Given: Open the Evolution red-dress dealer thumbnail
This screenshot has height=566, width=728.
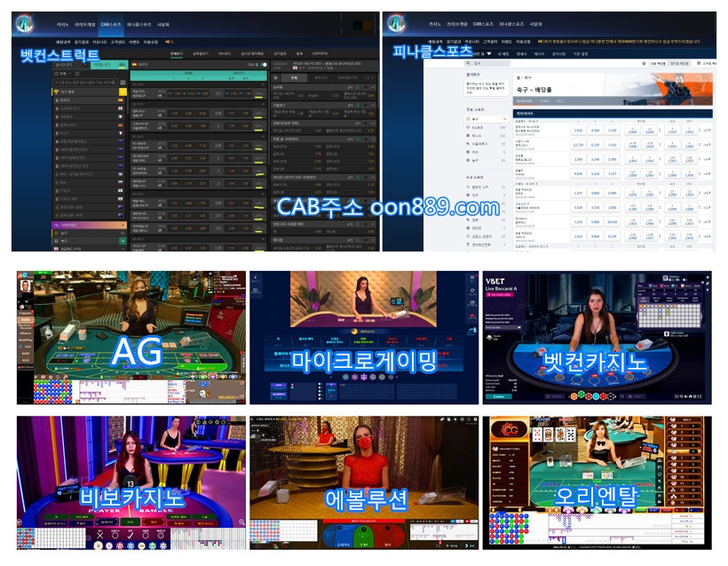Looking at the screenshot, I should point(364,482).
